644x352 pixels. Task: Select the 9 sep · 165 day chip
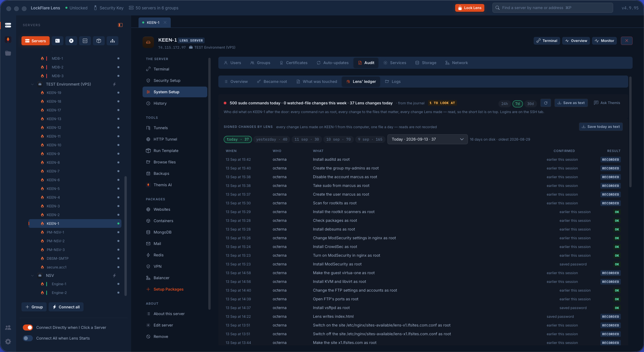[370, 139]
